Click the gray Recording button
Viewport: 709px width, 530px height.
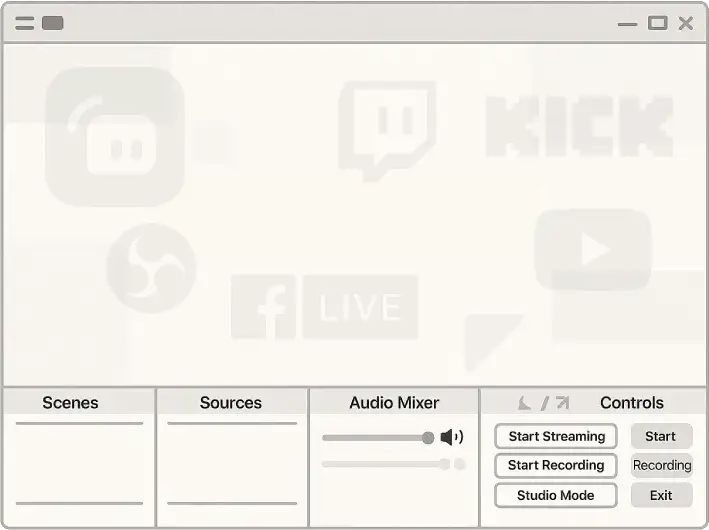click(662, 465)
